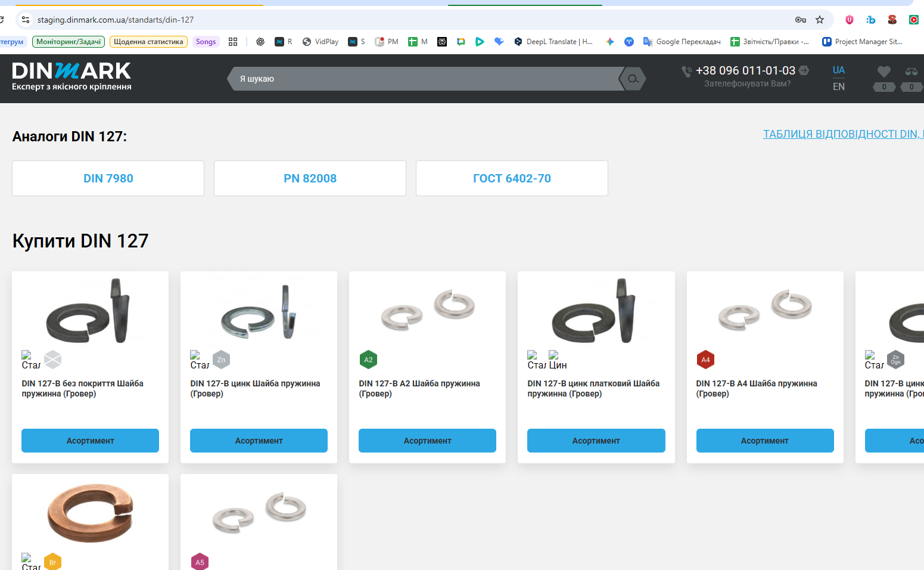Open the blue heart-tag bookmark icon
Screen dimensions: 924x570
point(499,42)
